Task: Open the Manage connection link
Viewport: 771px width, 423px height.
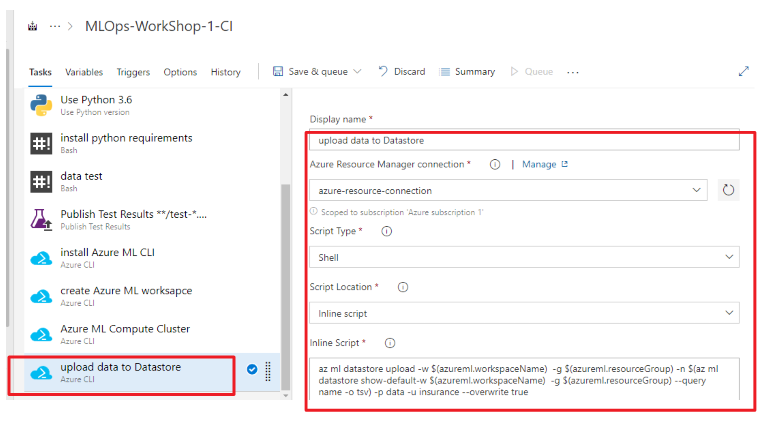Action: point(545,164)
